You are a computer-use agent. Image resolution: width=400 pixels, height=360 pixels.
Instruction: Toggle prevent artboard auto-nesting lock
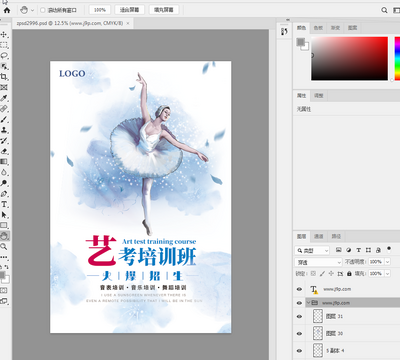tap(340, 274)
